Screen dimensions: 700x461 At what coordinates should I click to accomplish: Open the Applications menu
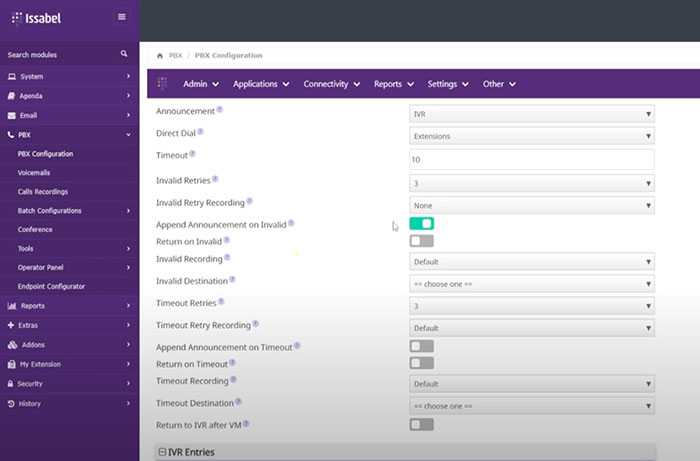(261, 84)
